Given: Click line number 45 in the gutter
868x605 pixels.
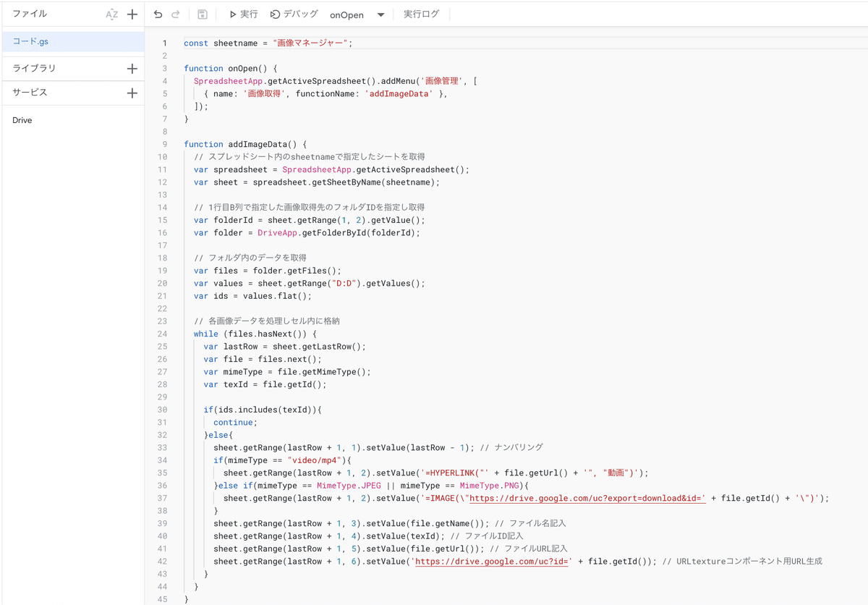Looking at the screenshot, I should [x=163, y=599].
